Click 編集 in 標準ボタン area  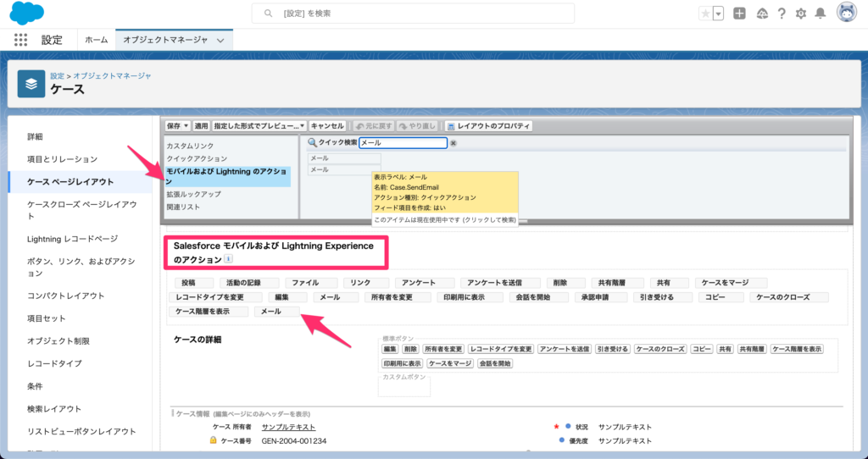pos(390,349)
